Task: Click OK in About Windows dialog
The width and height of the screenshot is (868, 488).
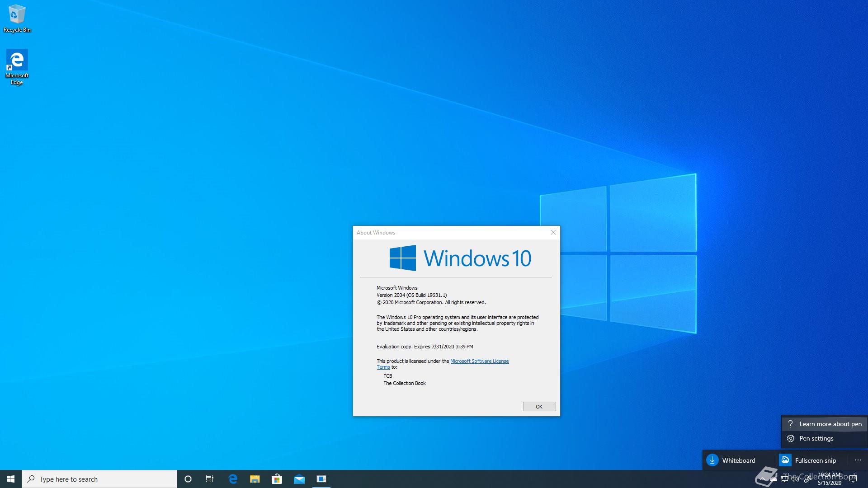Action: click(x=539, y=407)
